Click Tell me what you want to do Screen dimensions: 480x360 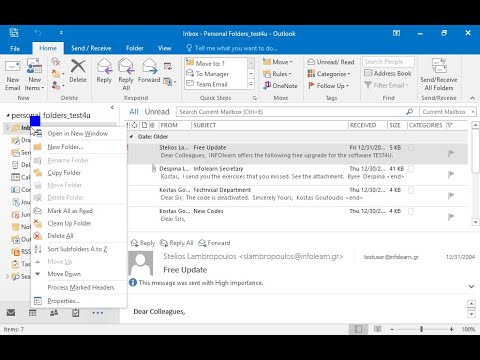(x=232, y=48)
